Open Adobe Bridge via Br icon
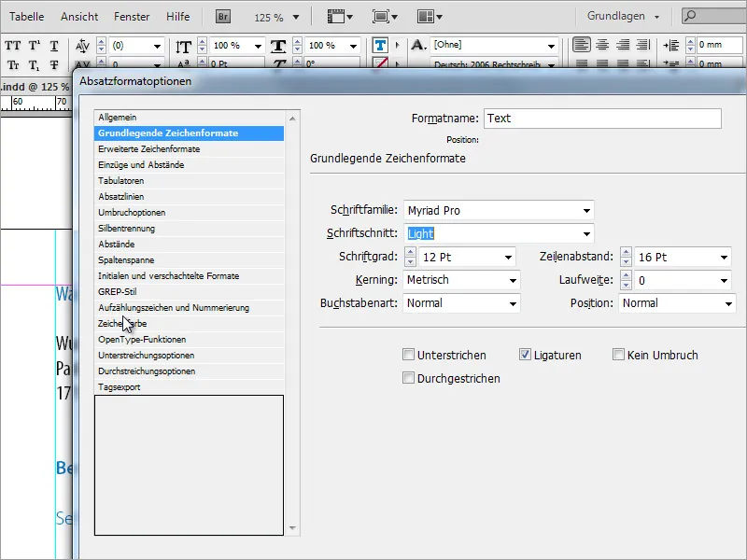Viewport: 747px width, 560px height. click(222, 17)
